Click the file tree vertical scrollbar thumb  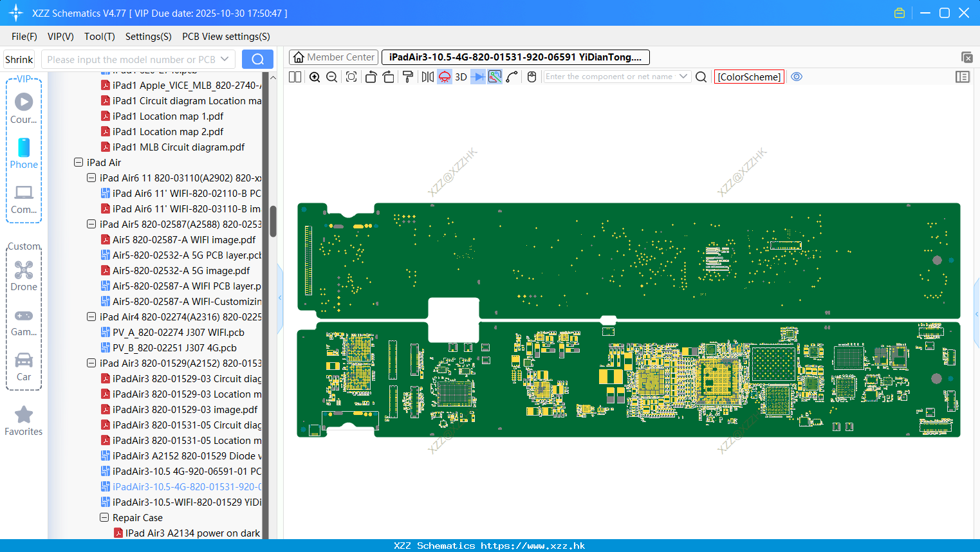[273, 221]
